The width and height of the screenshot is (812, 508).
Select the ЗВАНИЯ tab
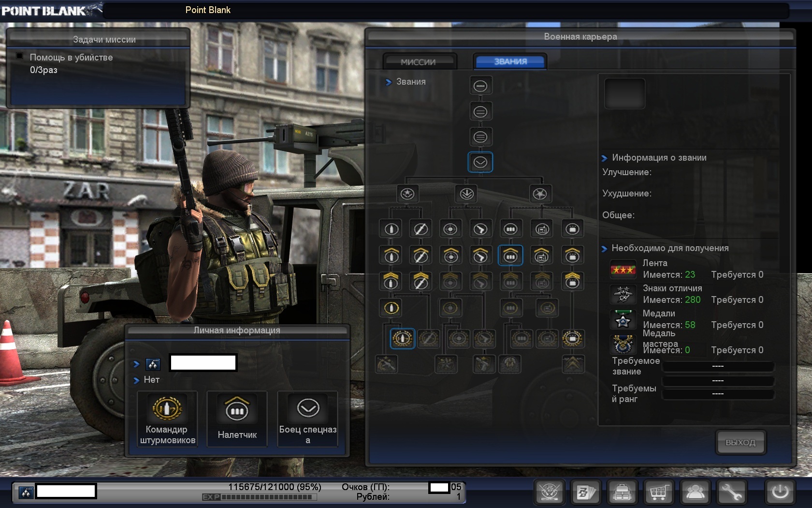coord(510,61)
